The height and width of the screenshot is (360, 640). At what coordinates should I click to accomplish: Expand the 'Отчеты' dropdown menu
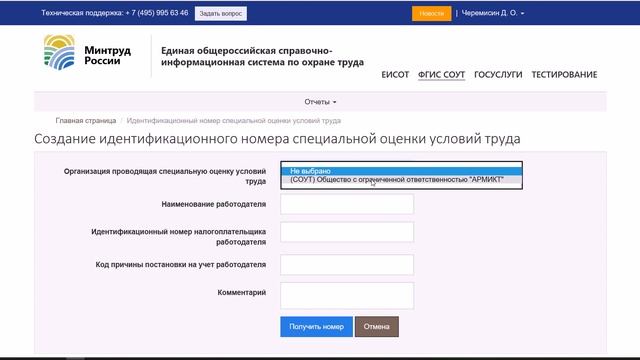click(320, 102)
